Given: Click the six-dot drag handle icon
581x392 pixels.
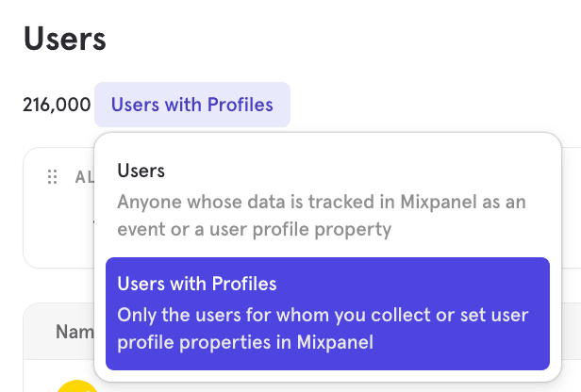Looking at the screenshot, I should coord(53,177).
